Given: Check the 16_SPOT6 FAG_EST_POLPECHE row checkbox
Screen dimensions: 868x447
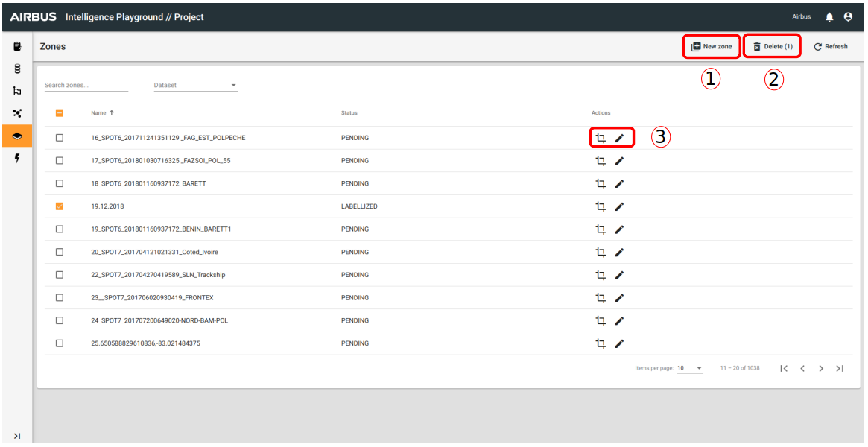Looking at the screenshot, I should pyautogui.click(x=60, y=138).
